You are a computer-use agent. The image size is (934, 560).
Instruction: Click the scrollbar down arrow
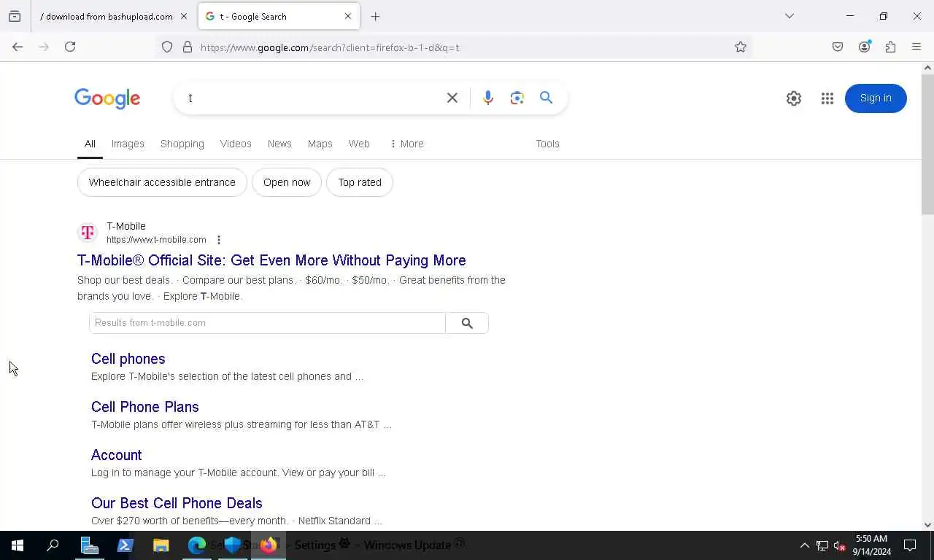coord(927,524)
